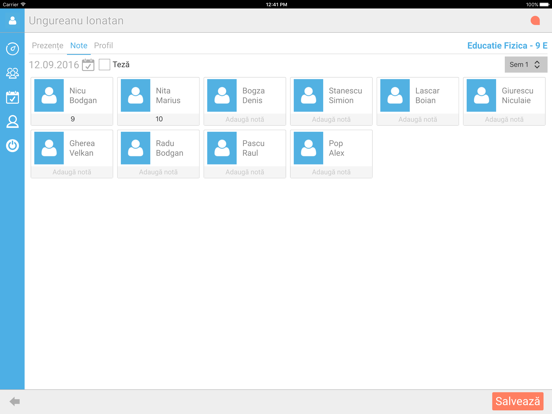Tap Giurescu Niculaie's avatar
Image resolution: width=552 pixels, height=414 pixels.
[481, 95]
